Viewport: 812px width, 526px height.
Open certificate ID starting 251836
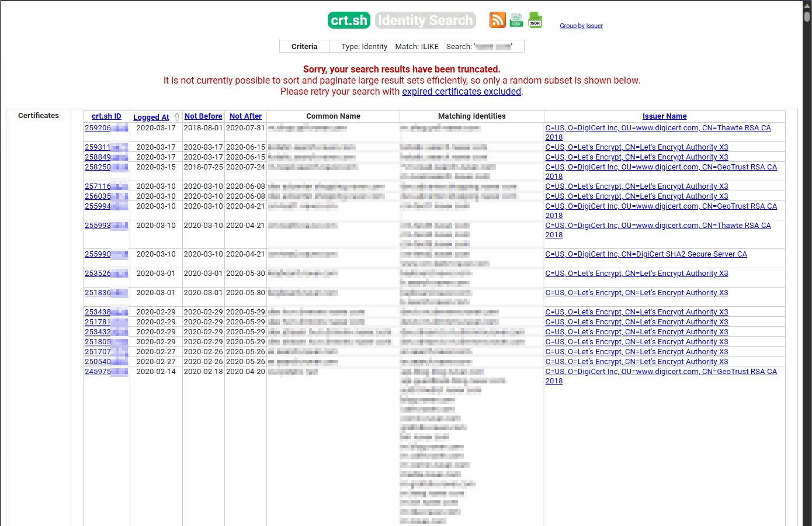click(106, 293)
